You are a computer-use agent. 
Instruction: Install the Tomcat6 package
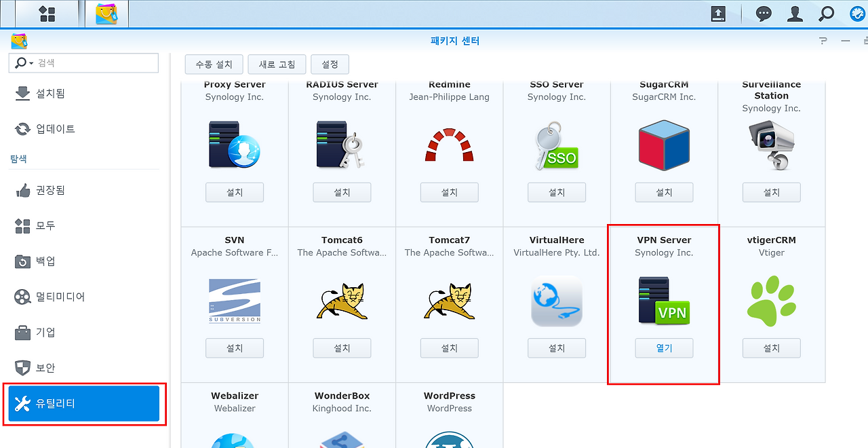coord(342,348)
